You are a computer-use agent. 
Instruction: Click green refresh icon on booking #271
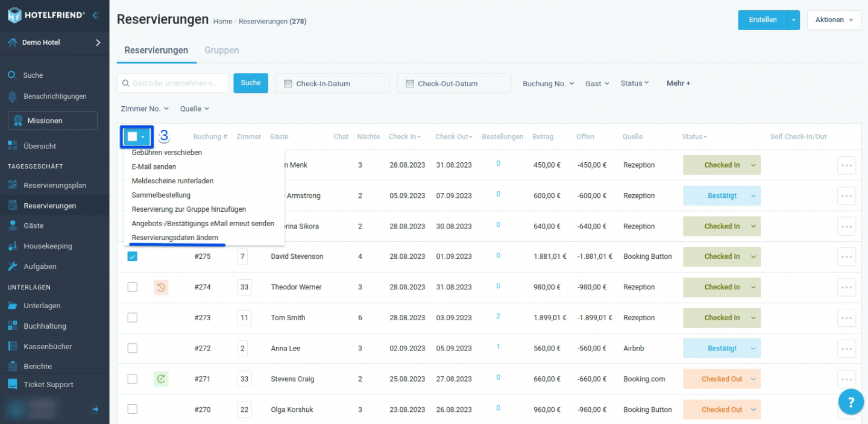161,379
